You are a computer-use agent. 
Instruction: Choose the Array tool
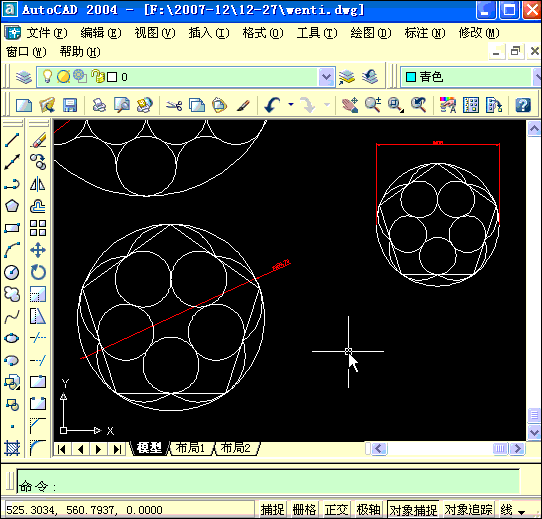38,228
